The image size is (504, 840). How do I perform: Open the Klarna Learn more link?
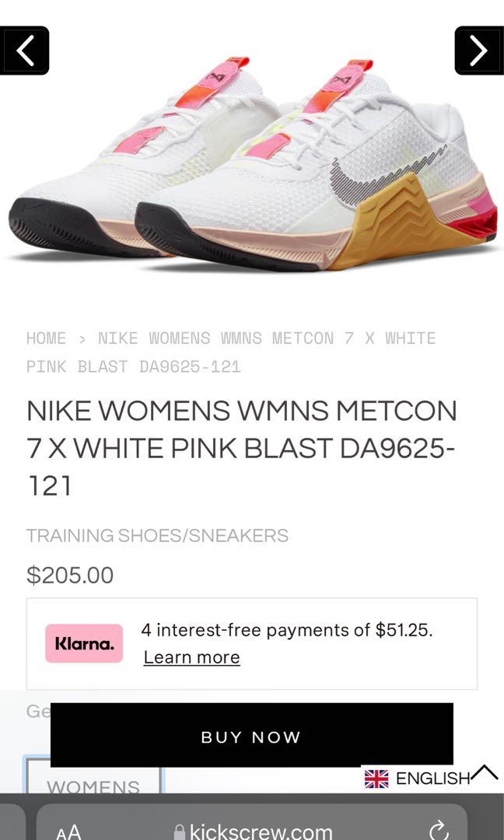[191, 657]
